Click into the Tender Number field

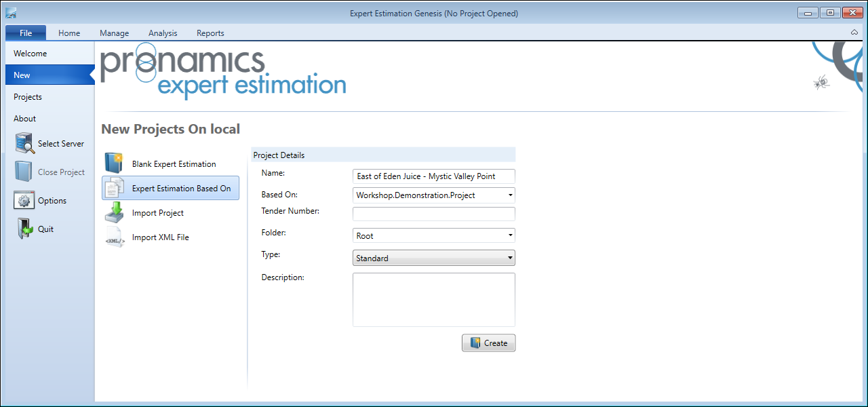point(433,214)
